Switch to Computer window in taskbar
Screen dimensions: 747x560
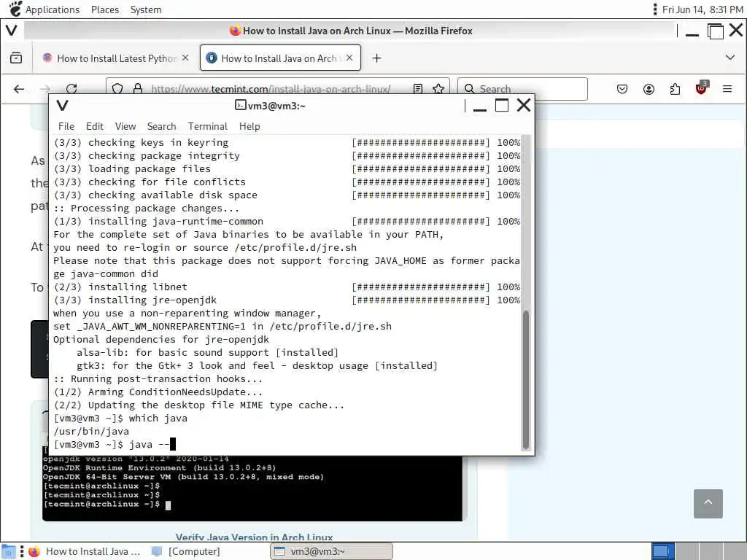point(185,551)
